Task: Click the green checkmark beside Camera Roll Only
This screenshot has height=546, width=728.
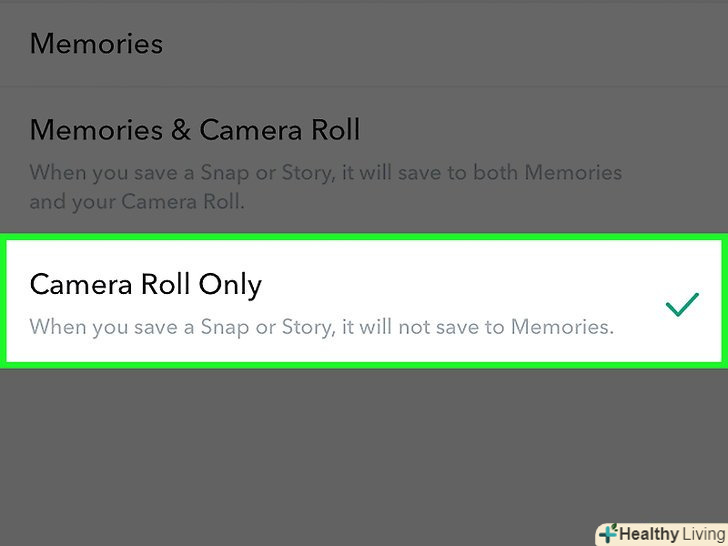Action: [681, 306]
